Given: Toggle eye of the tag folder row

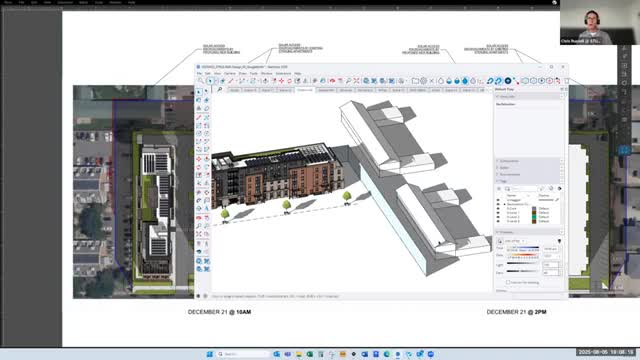Looking at the screenshot, I should (x=498, y=204).
